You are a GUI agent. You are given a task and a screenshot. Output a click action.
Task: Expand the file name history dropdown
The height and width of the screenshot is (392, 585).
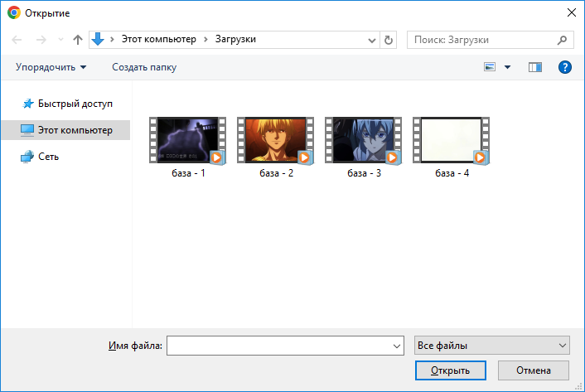(x=395, y=346)
